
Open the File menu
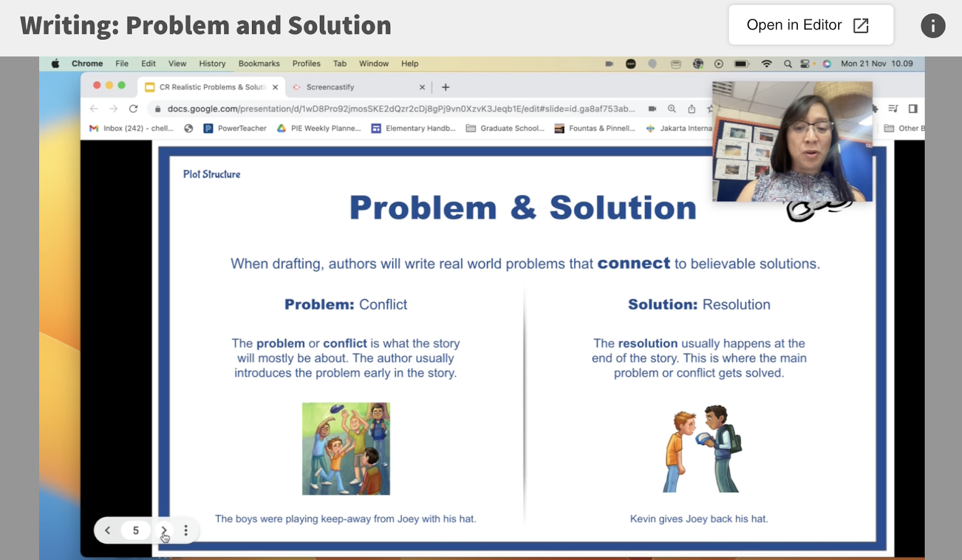(122, 64)
